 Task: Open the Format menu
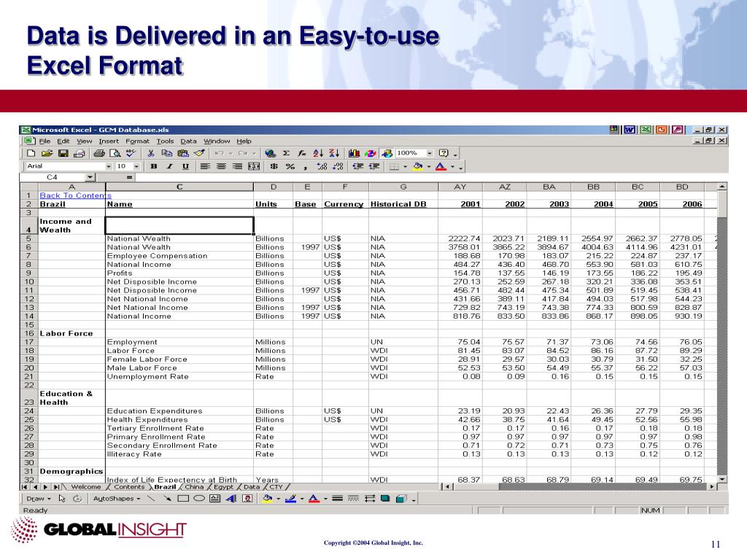coord(137,141)
